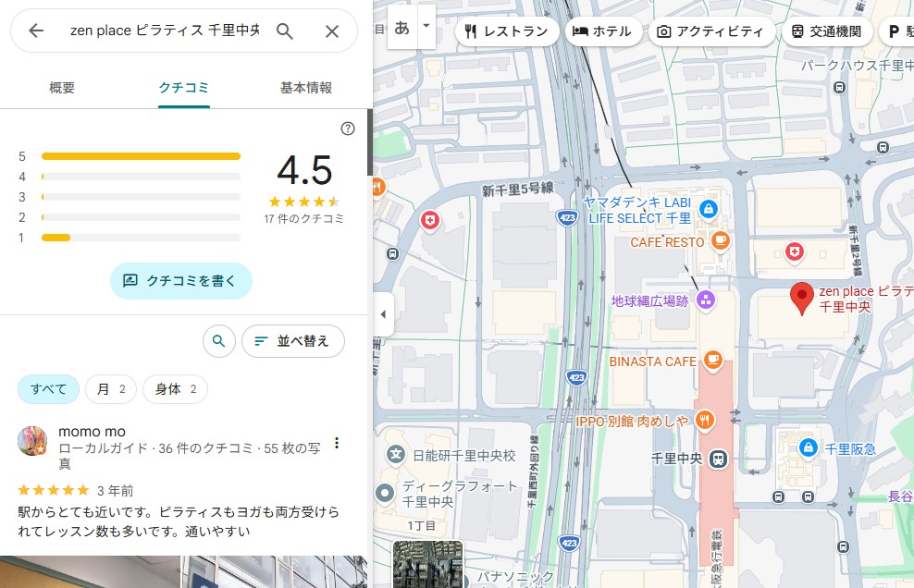Click the クチコミを書く button

(181, 280)
